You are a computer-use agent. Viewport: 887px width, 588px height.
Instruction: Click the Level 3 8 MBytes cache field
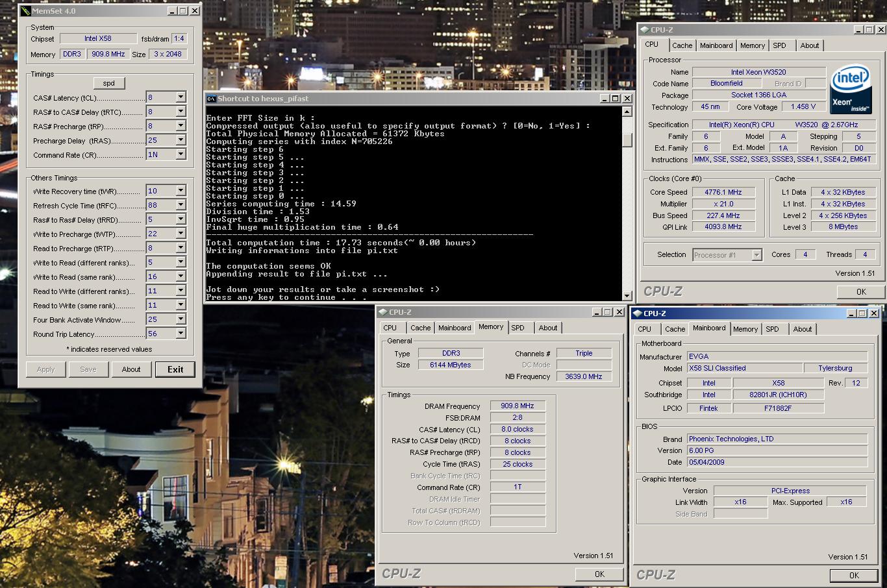pyautogui.click(x=843, y=227)
